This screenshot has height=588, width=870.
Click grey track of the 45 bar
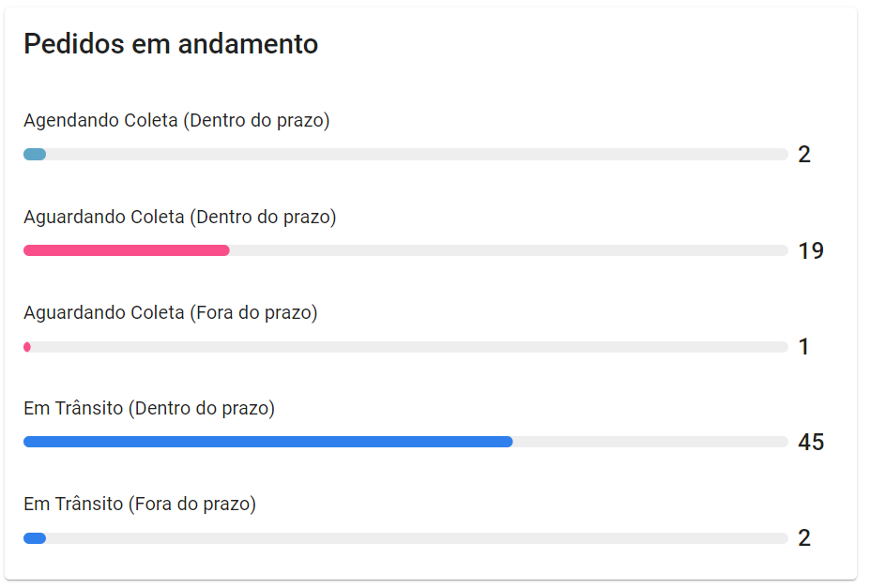pos(650,442)
